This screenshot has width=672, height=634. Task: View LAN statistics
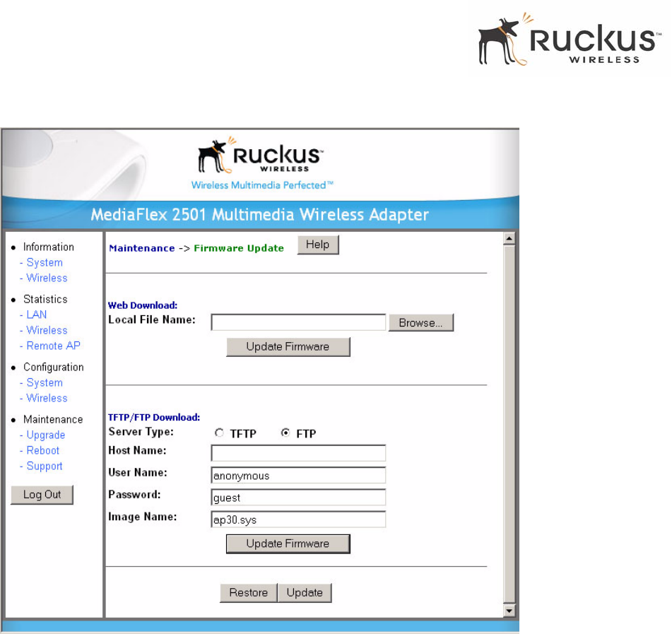pos(37,315)
